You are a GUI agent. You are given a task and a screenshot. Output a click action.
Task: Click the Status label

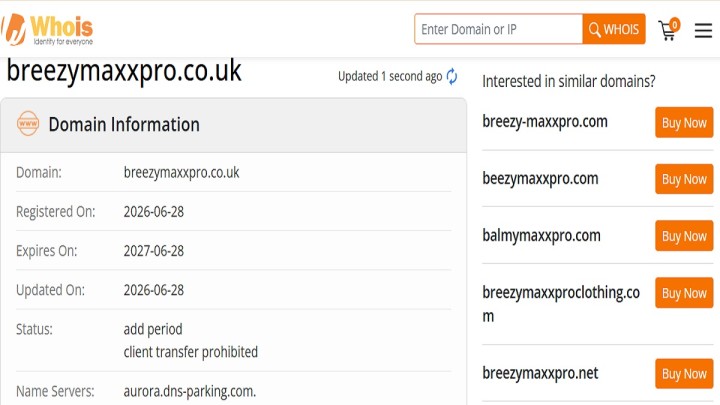point(34,329)
